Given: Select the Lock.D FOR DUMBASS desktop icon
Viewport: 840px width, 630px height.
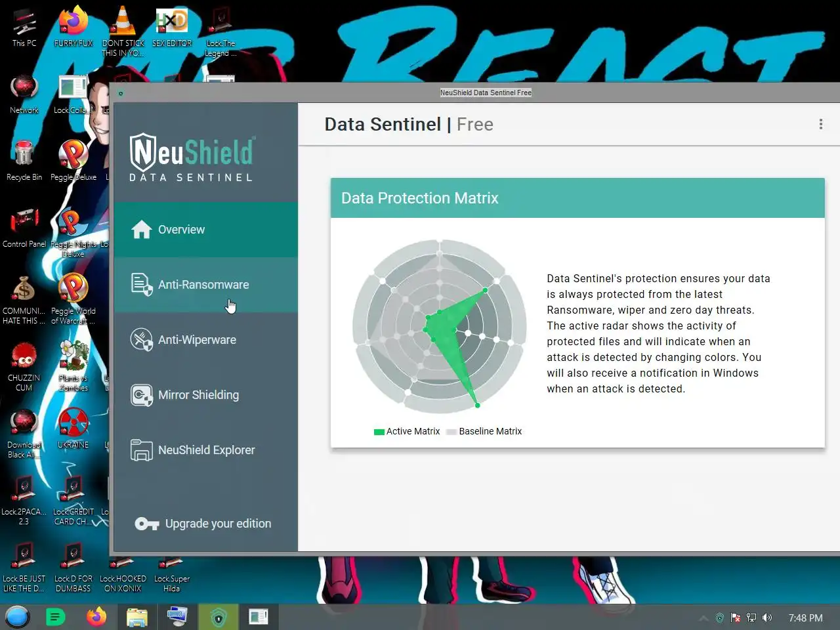Looking at the screenshot, I should click(73, 567).
